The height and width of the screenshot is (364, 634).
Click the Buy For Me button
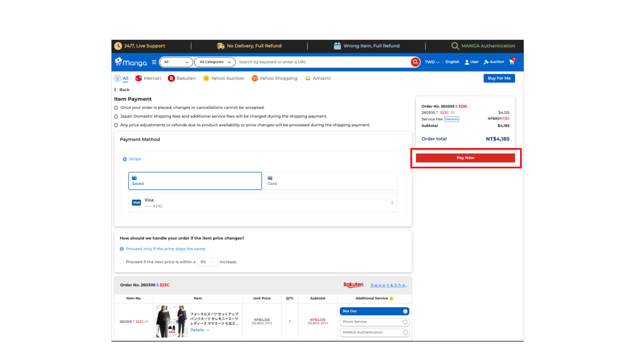point(499,78)
